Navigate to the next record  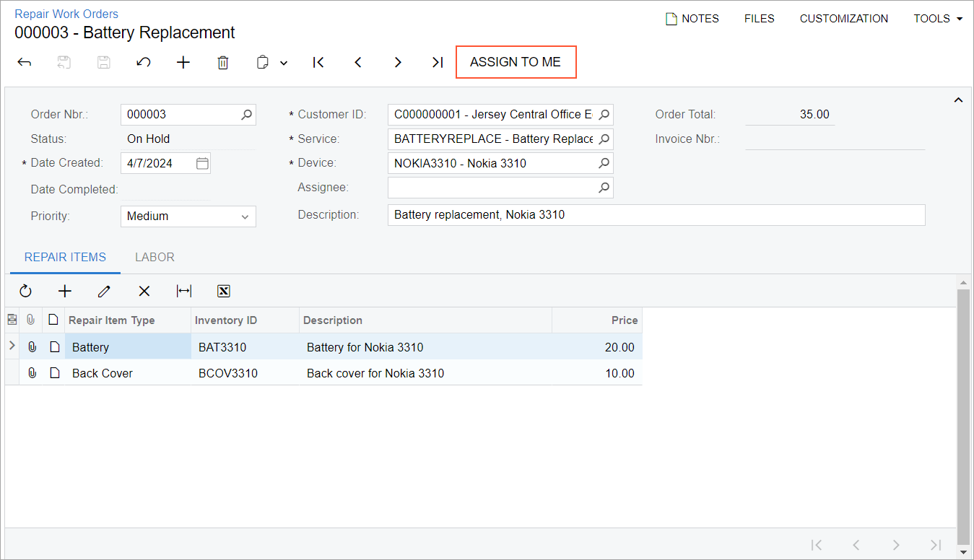click(x=398, y=63)
